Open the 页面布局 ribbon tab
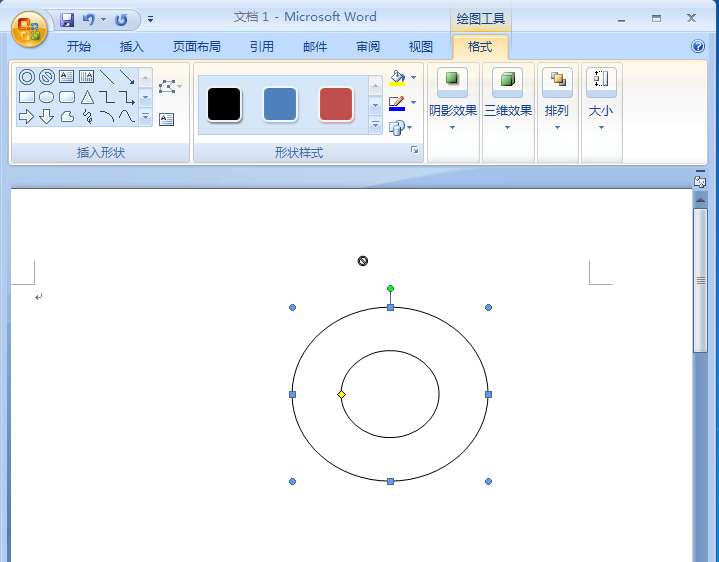This screenshot has width=719, height=562. (x=196, y=46)
